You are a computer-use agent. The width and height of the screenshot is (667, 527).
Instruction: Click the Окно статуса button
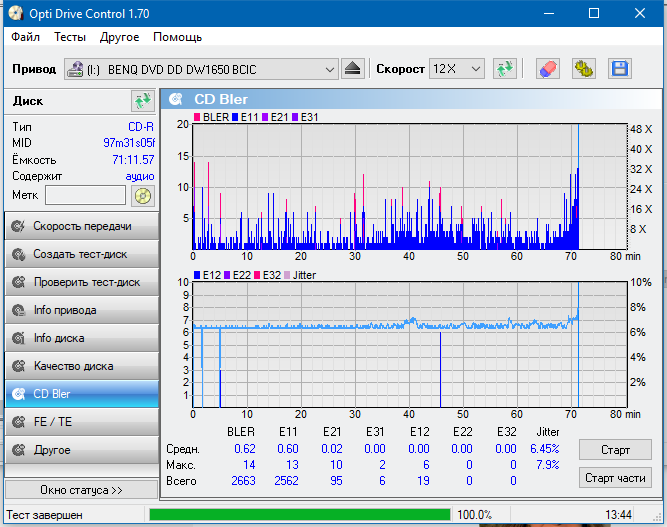tap(81, 490)
